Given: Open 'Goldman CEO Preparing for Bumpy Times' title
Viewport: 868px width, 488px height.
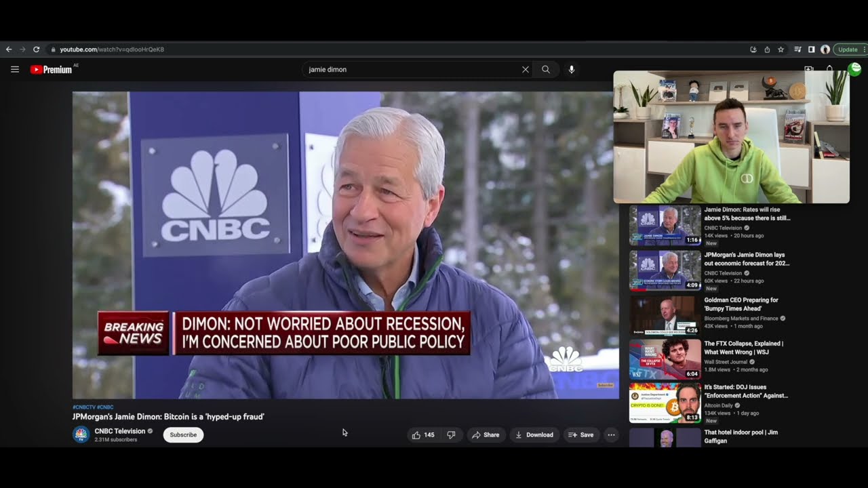Looking at the screenshot, I should (x=741, y=304).
